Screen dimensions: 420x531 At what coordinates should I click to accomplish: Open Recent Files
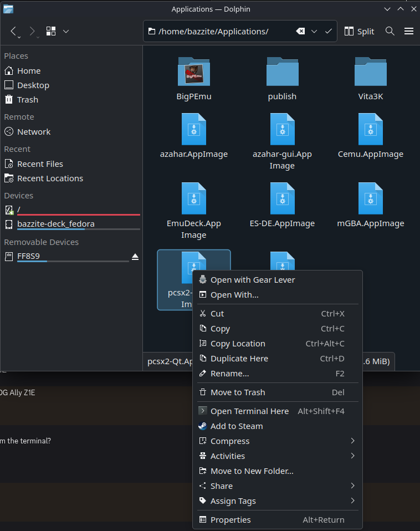click(x=70, y=164)
